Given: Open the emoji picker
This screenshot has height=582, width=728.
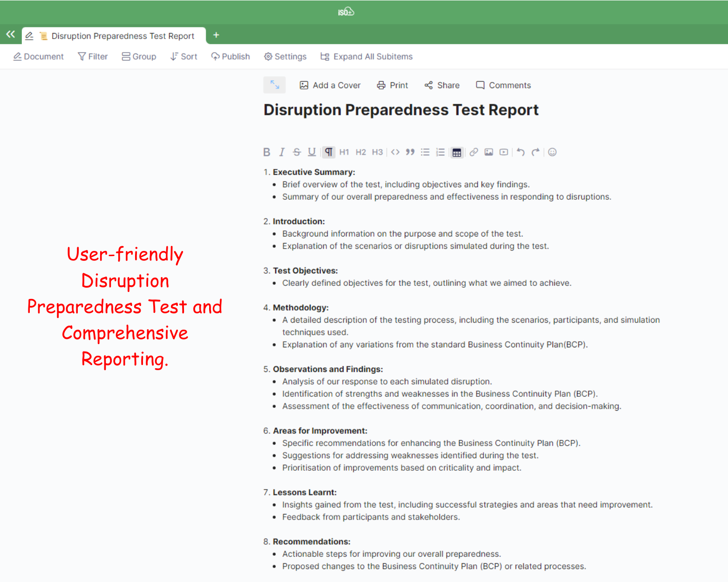Looking at the screenshot, I should click(x=552, y=152).
